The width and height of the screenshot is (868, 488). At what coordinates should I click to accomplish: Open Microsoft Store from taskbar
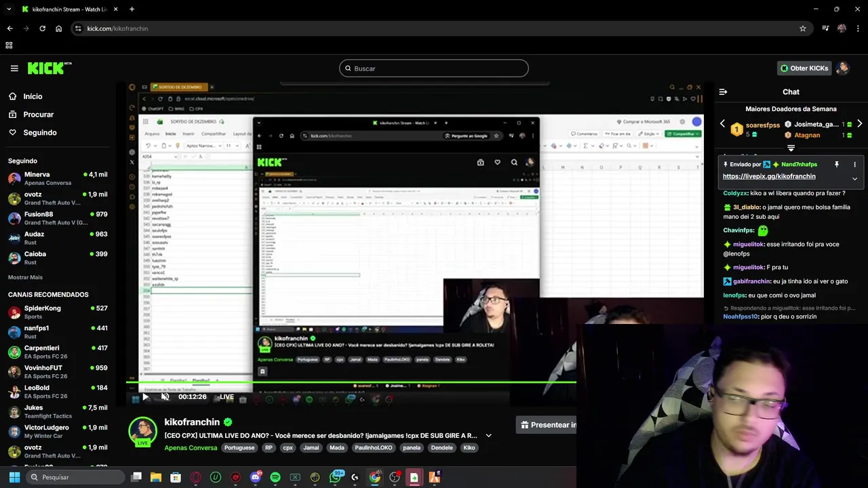click(x=176, y=477)
